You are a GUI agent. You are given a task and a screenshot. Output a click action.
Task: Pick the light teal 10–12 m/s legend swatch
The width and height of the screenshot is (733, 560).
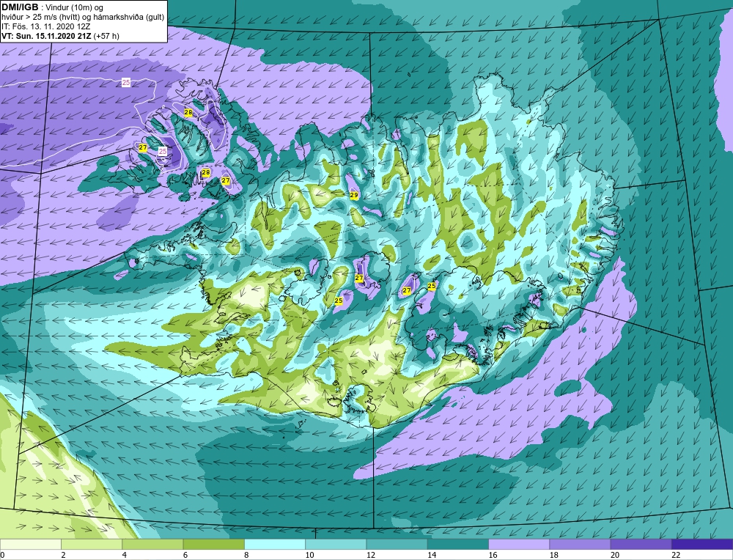pos(336,544)
